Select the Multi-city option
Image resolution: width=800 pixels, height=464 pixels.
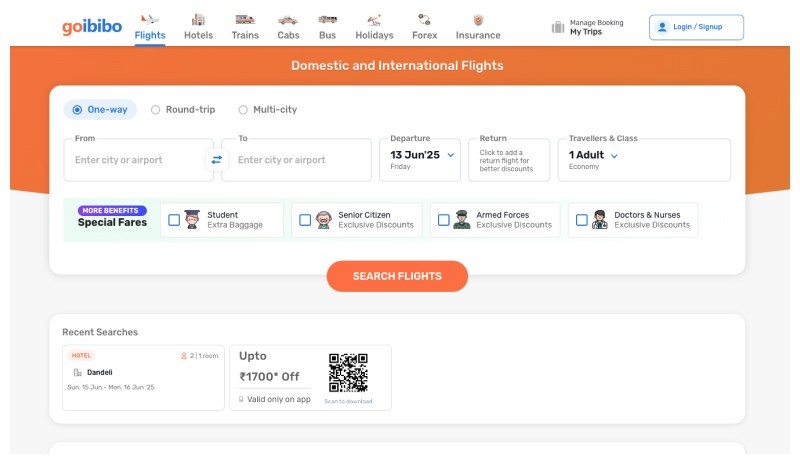click(268, 110)
